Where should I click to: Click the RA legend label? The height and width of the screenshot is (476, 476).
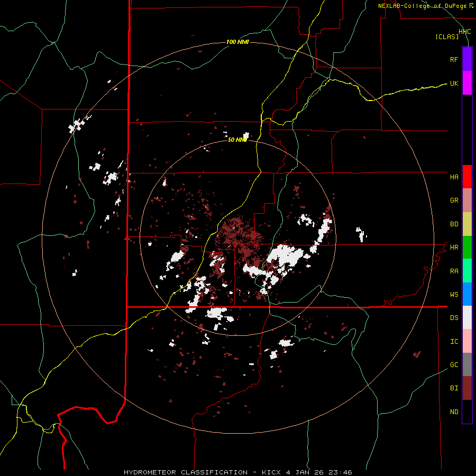[x=454, y=271]
